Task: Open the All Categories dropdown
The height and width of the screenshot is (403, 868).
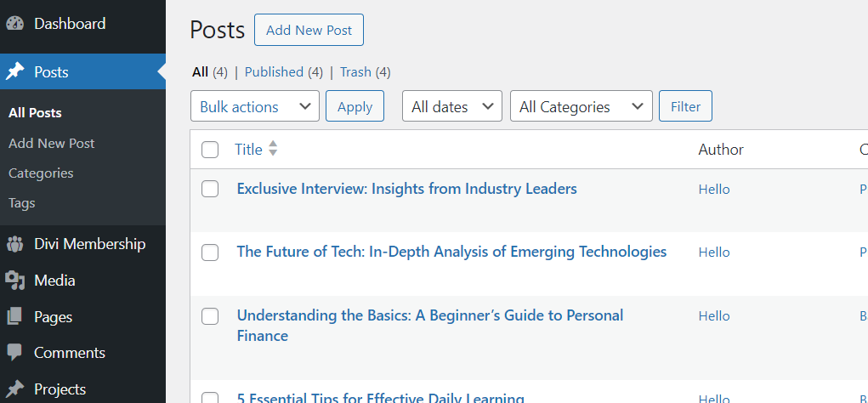Action: [582, 106]
